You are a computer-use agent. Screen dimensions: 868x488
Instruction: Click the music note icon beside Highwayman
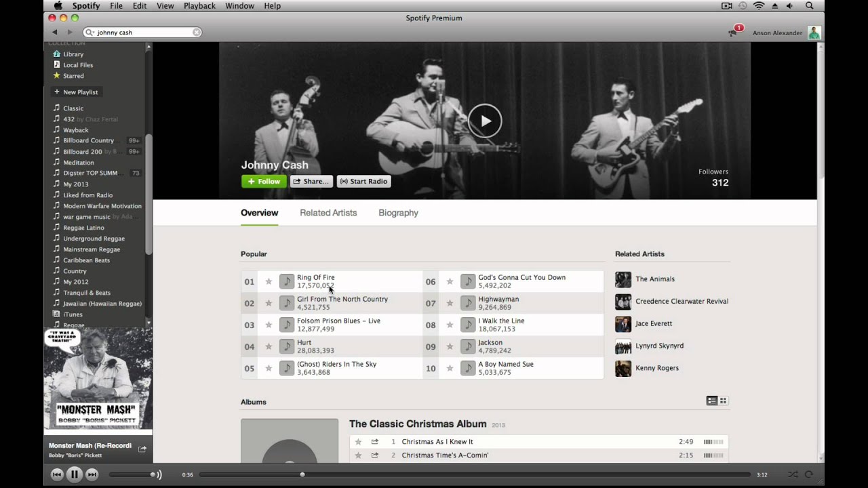468,303
